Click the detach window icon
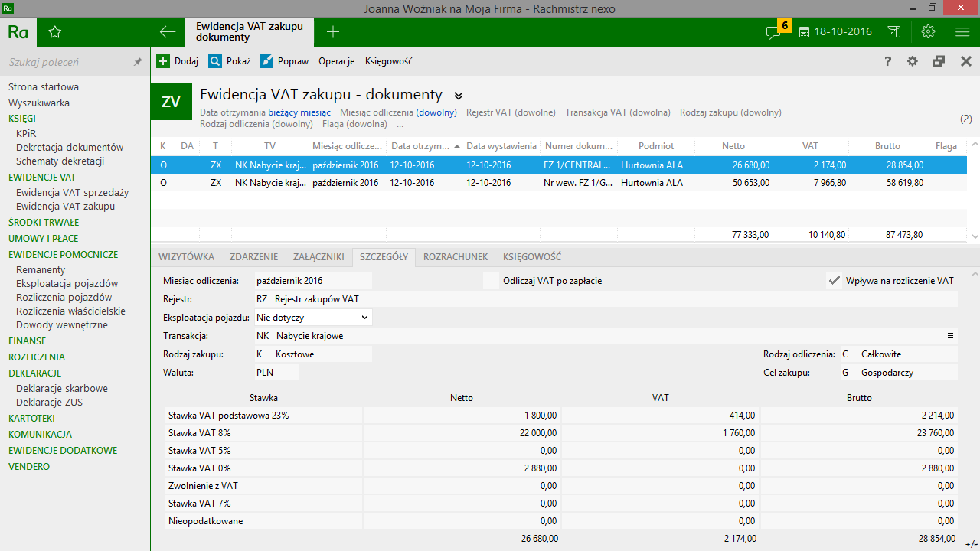 coord(939,61)
